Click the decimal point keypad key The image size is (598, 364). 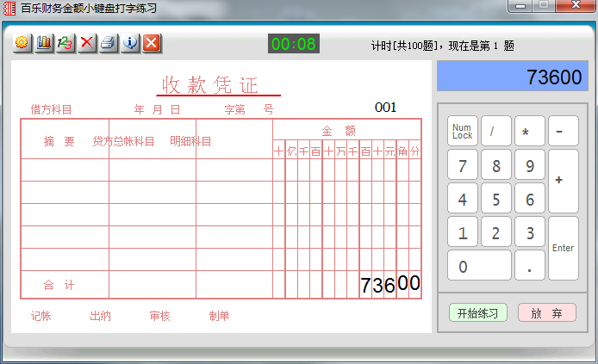point(529,266)
